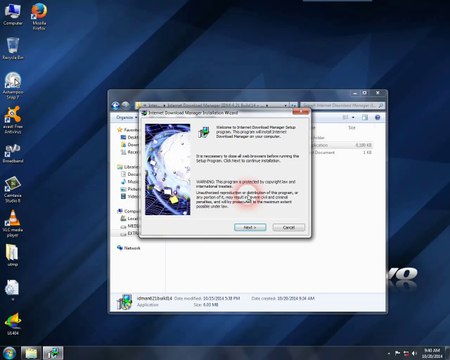The height and width of the screenshot is (360, 450).
Task: Click the Show desktop strip on taskbar
Action: (x=447, y=353)
